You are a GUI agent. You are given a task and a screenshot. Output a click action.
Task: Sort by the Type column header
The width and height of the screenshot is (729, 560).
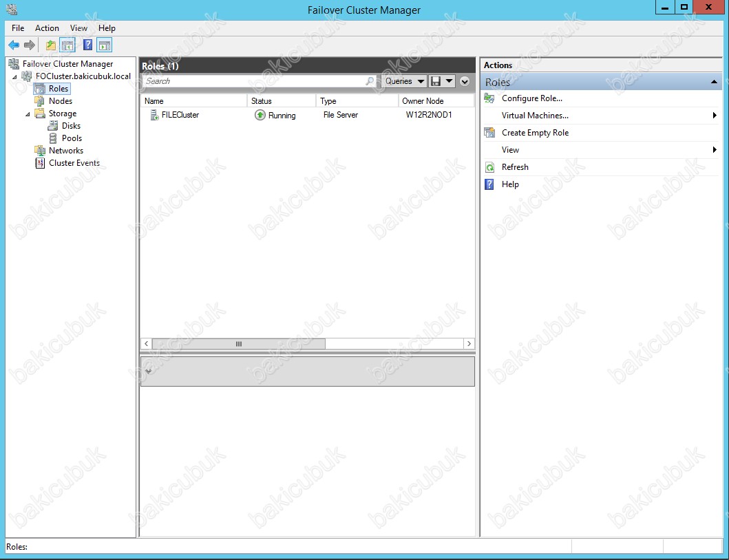357,101
